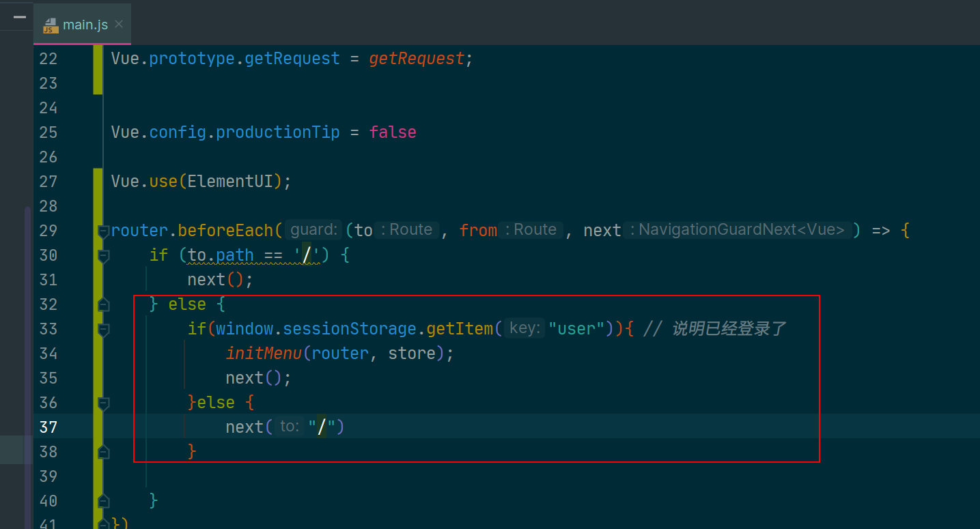Click the JS file icon on main.js tab
Viewport: 980px width, 529px height.
(x=51, y=25)
